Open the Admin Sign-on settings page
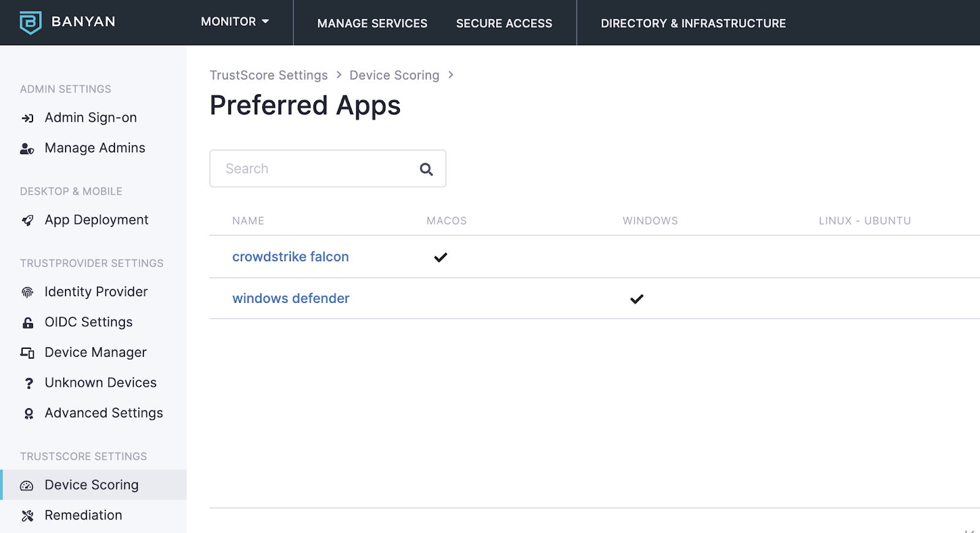This screenshot has width=980, height=533. point(91,117)
